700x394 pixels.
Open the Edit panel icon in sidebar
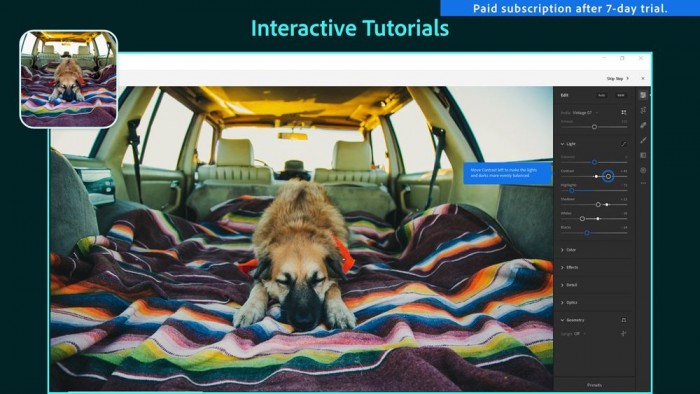pos(643,95)
